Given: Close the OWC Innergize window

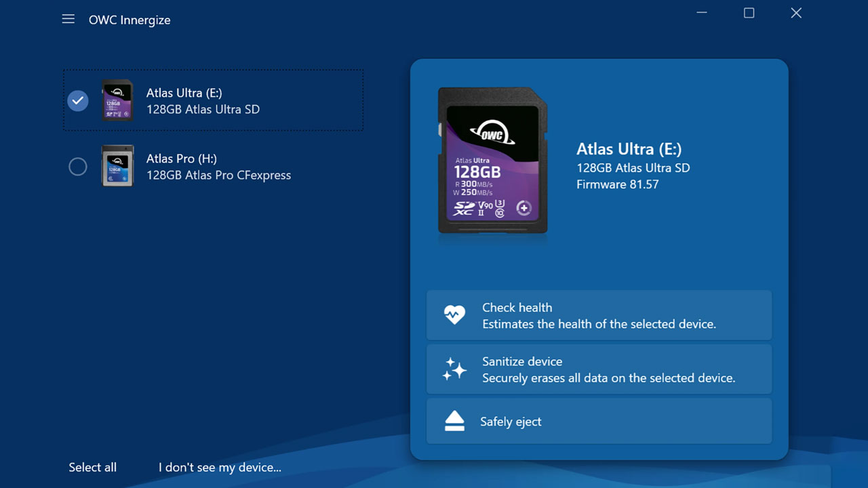Looking at the screenshot, I should click(x=796, y=13).
